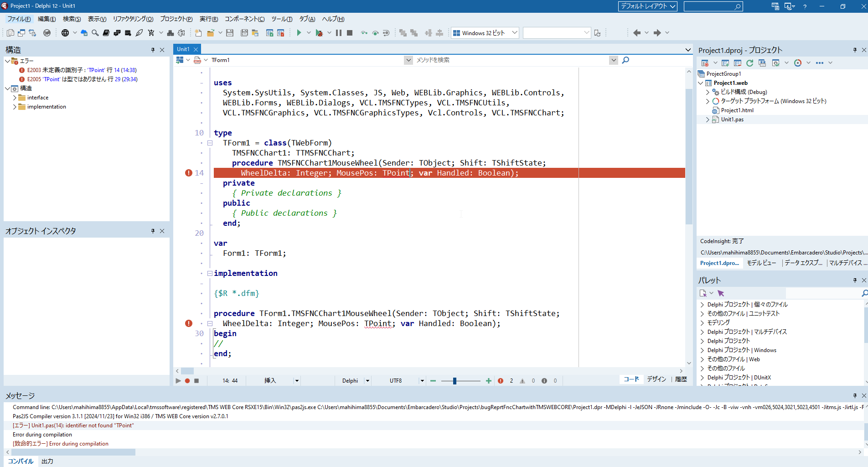Screen dimensions: 868x467
Task: Click the editor zoom slider handle
Action: point(455,381)
